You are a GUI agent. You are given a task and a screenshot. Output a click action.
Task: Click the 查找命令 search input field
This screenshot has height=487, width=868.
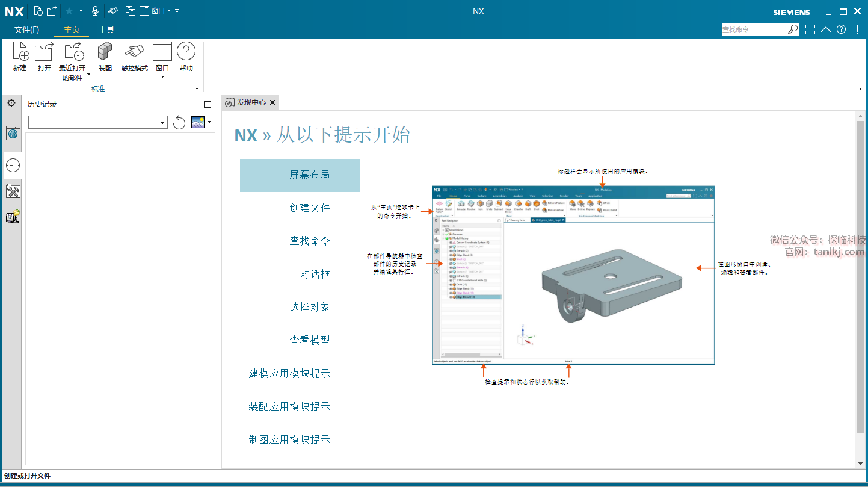pyautogui.click(x=754, y=29)
